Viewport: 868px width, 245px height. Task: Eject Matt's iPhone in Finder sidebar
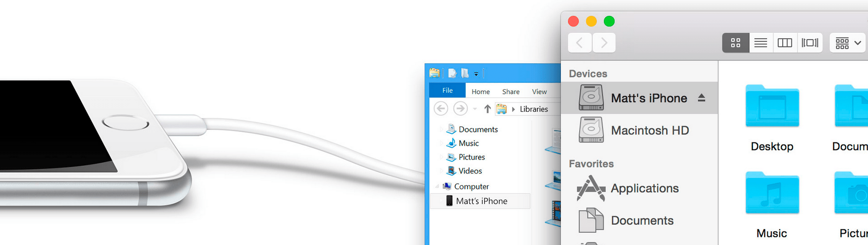[701, 98]
